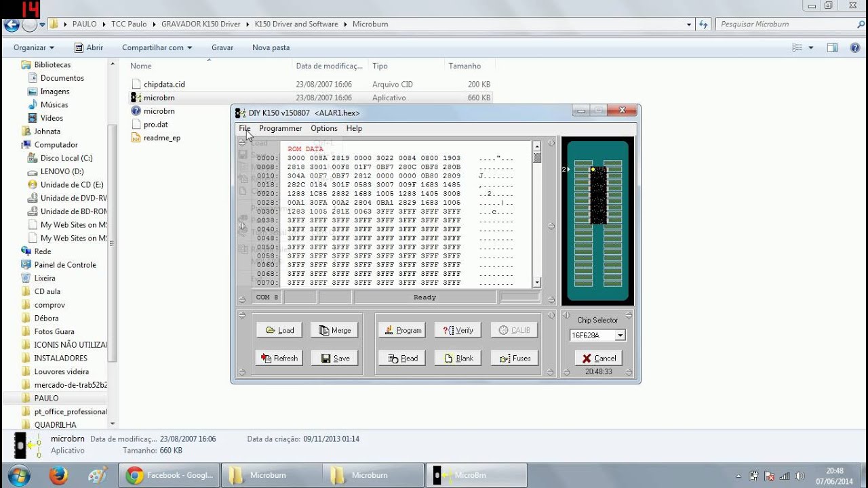Viewport: 868px width, 488px height.
Task: Select Imagens in navigation pane
Action: (x=55, y=91)
